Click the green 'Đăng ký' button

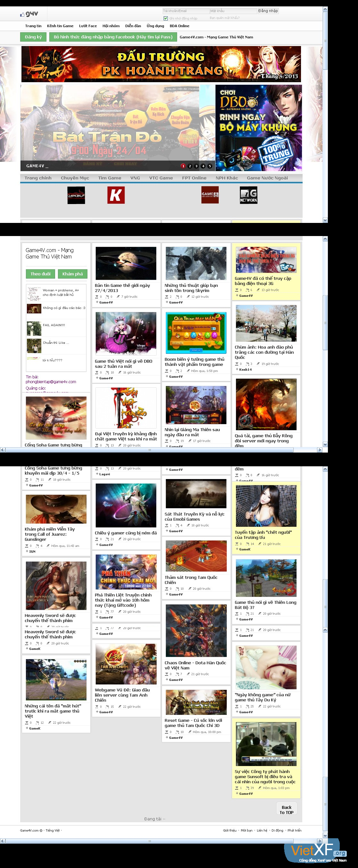[x=33, y=37]
